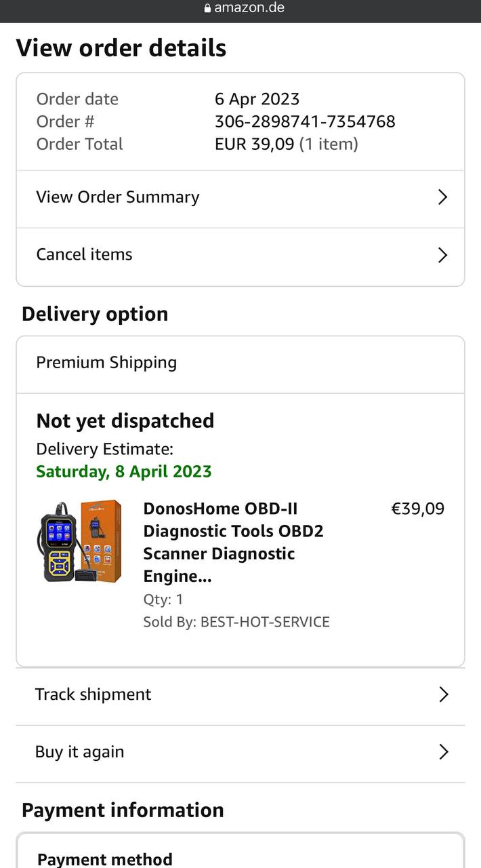Click the chevron beside Track shipment

point(443,694)
